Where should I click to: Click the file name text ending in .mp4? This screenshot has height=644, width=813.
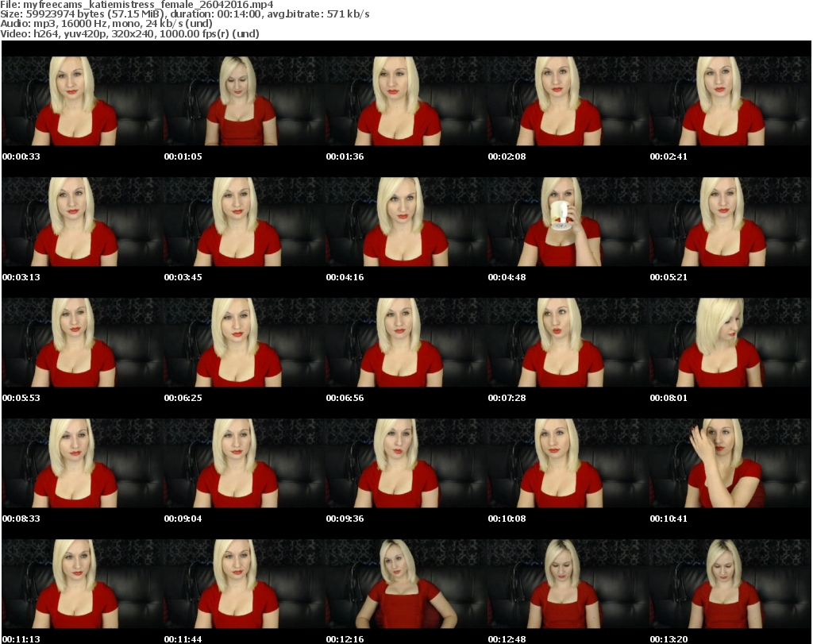pos(148,5)
